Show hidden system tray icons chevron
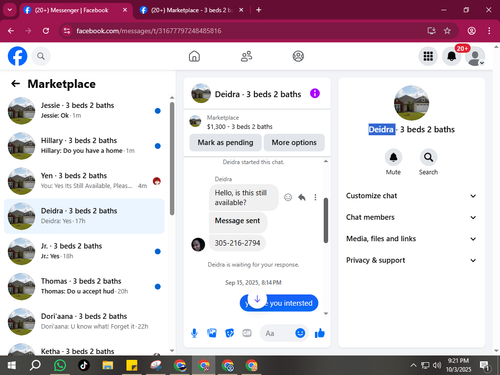Image resolution: width=500 pixels, height=375 pixels. tap(413, 365)
